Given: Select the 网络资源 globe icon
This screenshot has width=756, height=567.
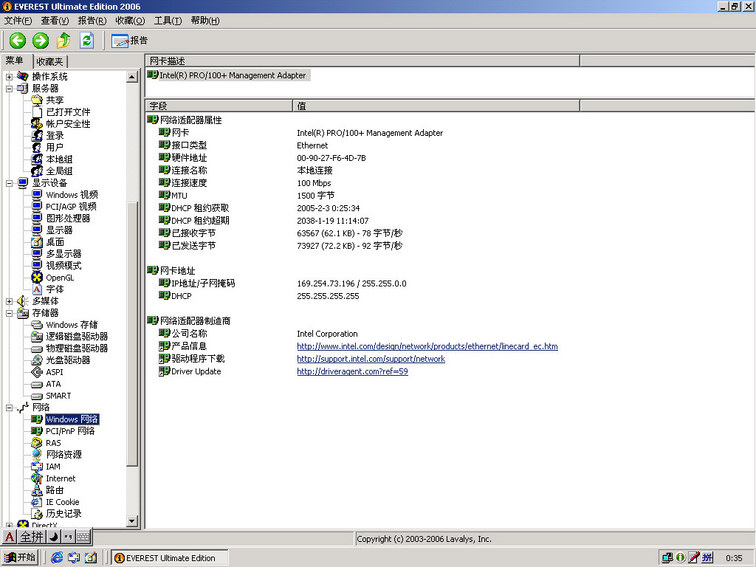Looking at the screenshot, I should [37, 454].
